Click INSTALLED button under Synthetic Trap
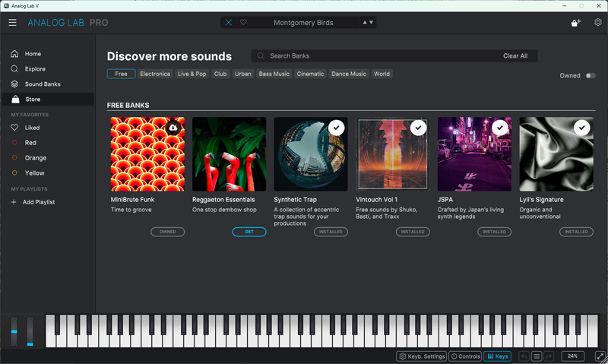The width and height of the screenshot is (608, 364). pos(331,232)
